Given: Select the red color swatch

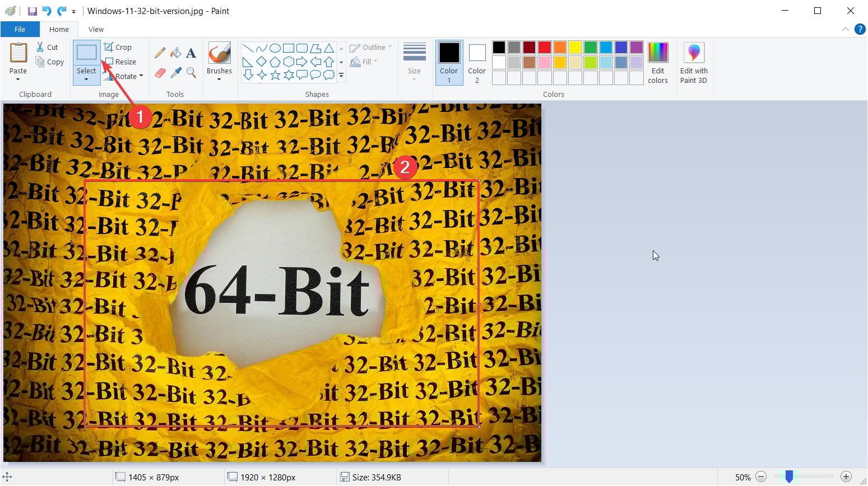Looking at the screenshot, I should (544, 47).
